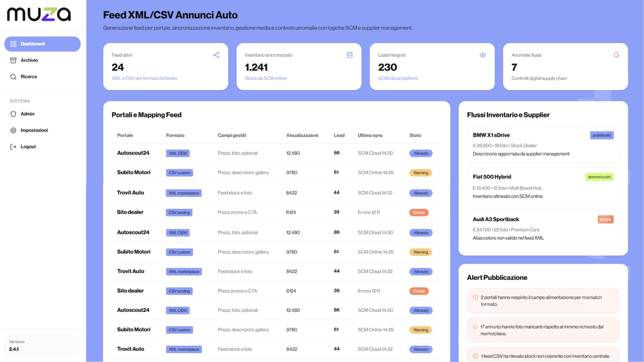Click the Portale column header
Image resolution: width=644 pixels, height=362 pixels.
coord(125,135)
